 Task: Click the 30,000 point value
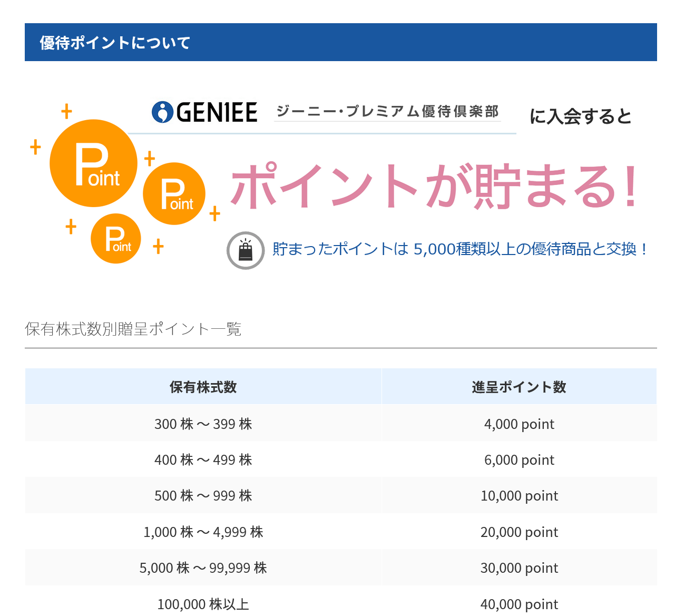click(x=519, y=568)
